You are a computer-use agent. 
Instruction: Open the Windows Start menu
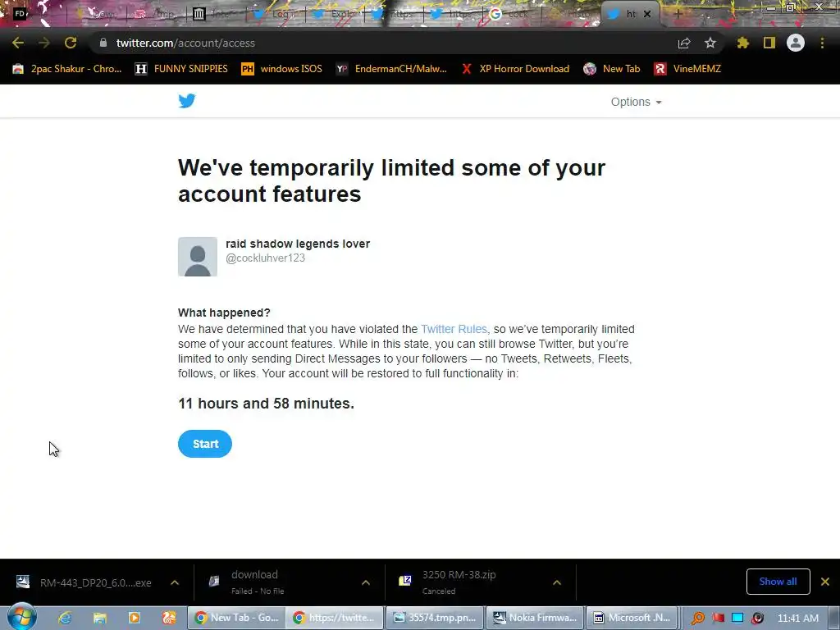(x=21, y=617)
